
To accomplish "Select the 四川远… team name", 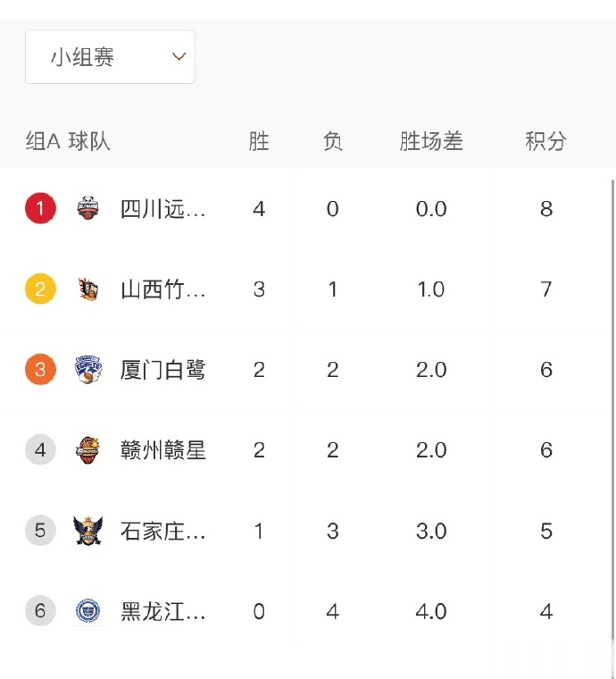I will pos(162,209).
